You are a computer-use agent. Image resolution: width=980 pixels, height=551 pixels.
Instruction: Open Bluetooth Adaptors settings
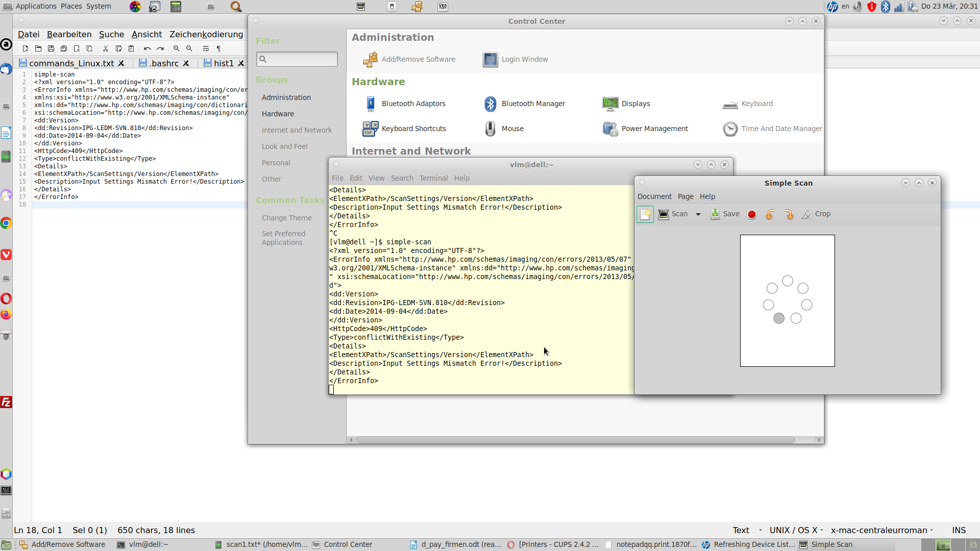click(404, 104)
